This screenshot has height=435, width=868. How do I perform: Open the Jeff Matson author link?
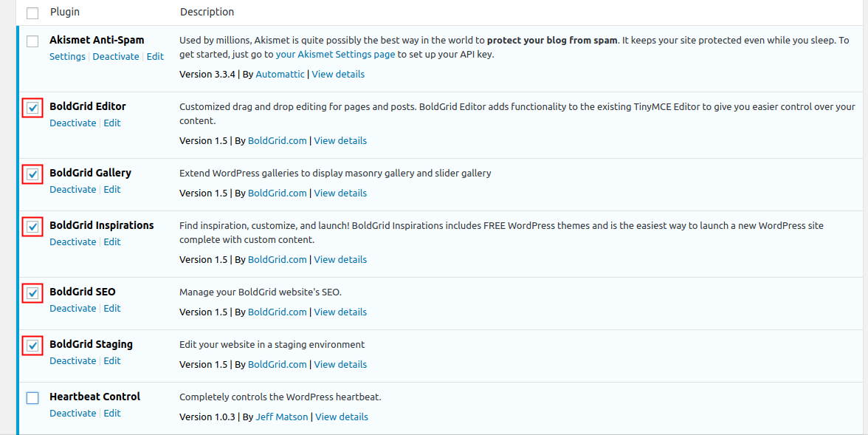[282, 417]
